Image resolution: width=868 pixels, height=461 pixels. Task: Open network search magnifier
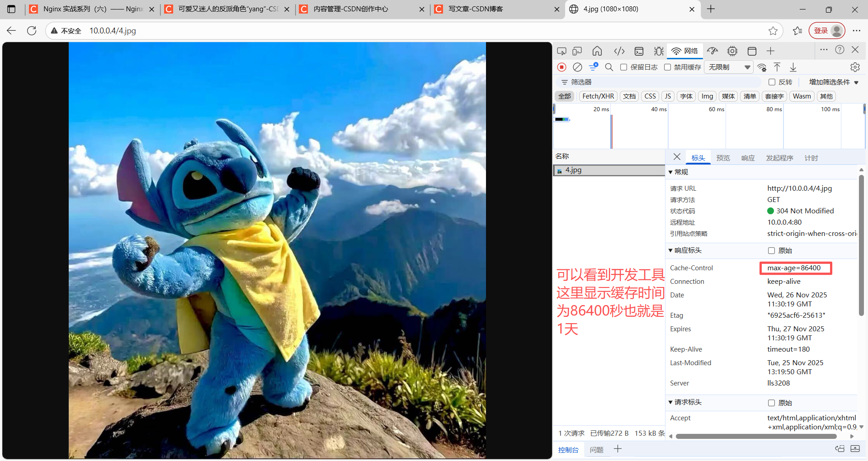point(609,67)
